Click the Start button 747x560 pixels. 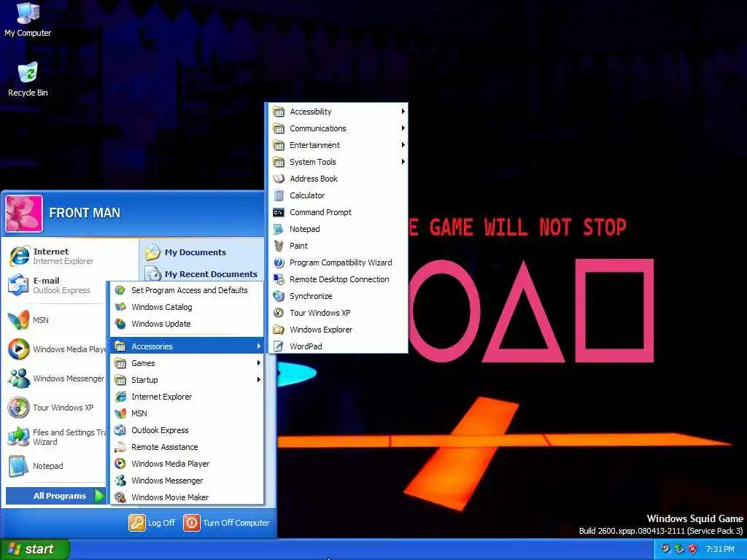pyautogui.click(x=34, y=549)
